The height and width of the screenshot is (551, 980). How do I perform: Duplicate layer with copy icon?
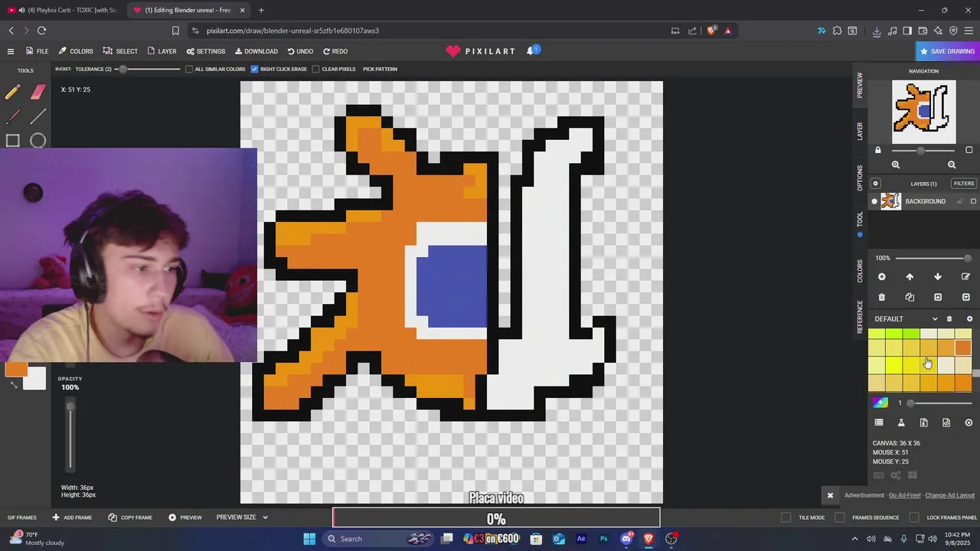910,297
